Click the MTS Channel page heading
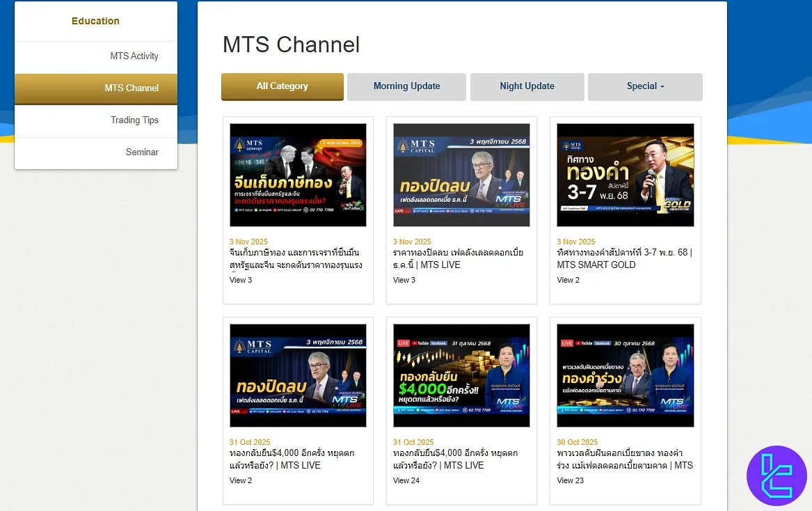The width and height of the screenshot is (812, 511). [x=291, y=45]
